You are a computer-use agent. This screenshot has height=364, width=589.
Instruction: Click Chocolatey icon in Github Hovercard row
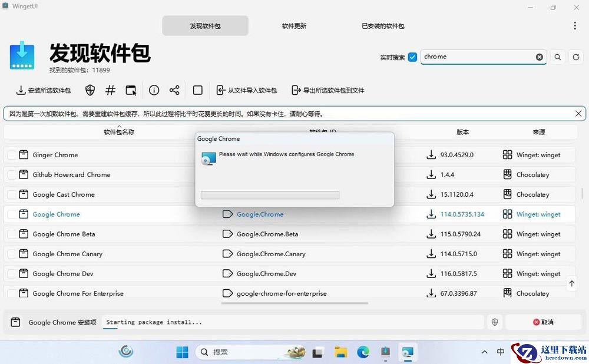point(508,174)
